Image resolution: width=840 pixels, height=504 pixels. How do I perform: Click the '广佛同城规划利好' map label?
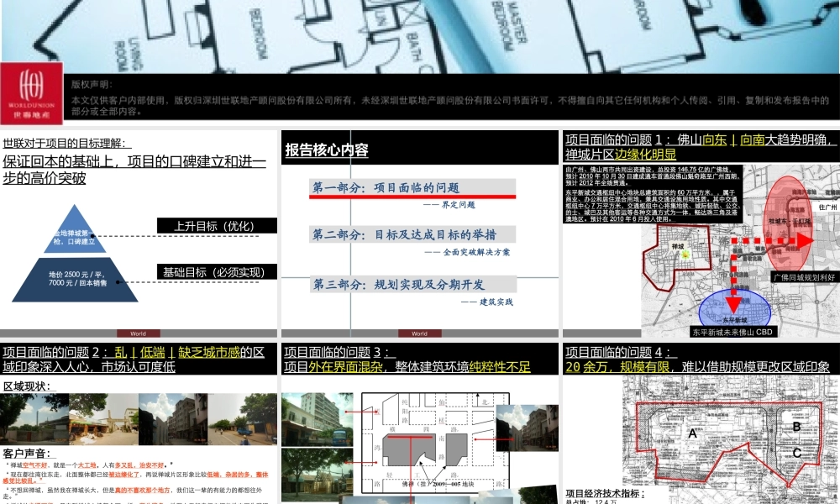(804, 277)
